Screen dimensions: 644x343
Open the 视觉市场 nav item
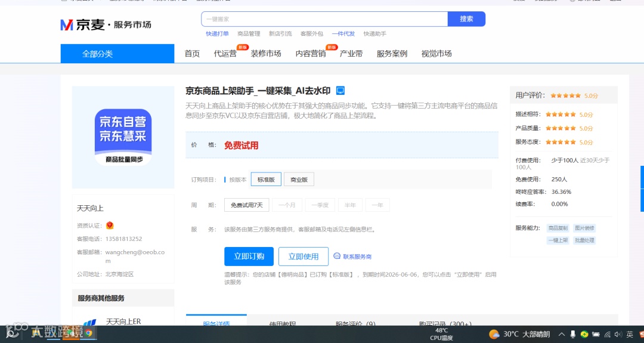436,54
